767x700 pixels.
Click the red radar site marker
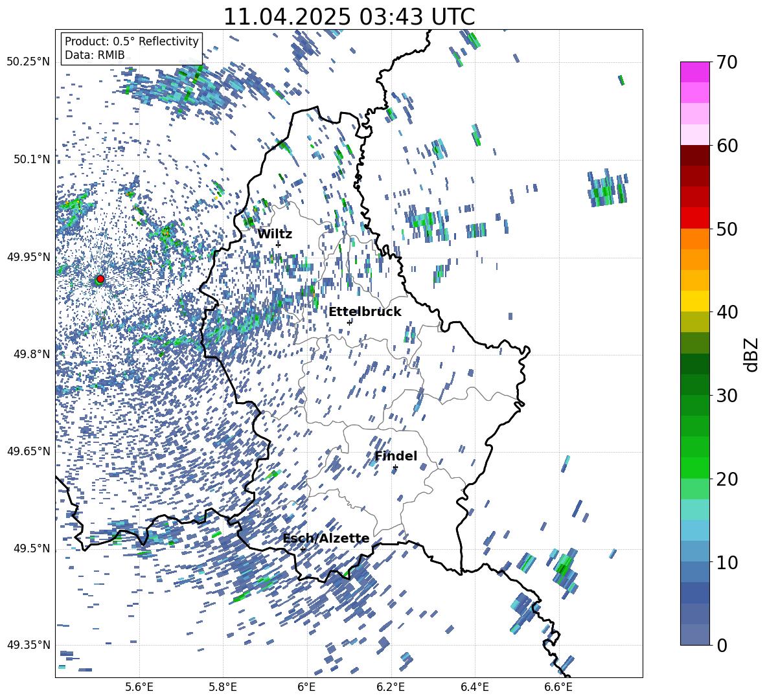tap(100, 279)
